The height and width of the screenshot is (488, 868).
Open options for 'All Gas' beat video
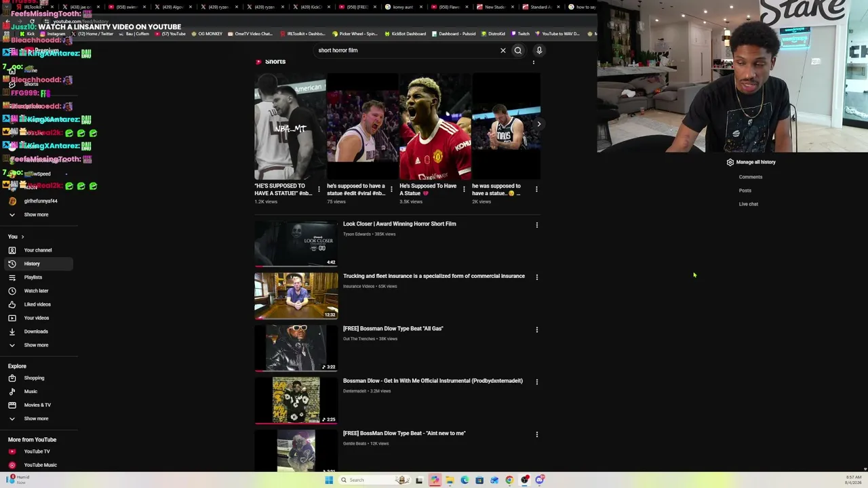537,329
